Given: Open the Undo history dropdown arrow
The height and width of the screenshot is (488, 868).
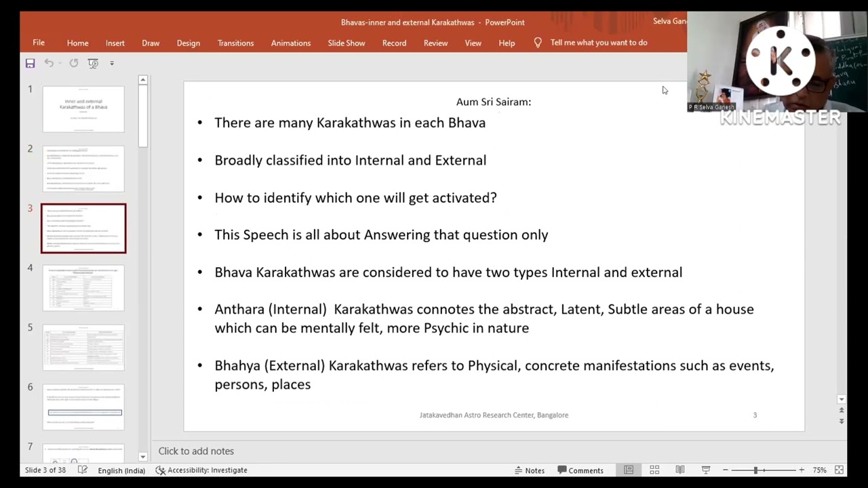Looking at the screenshot, I should tap(60, 63).
